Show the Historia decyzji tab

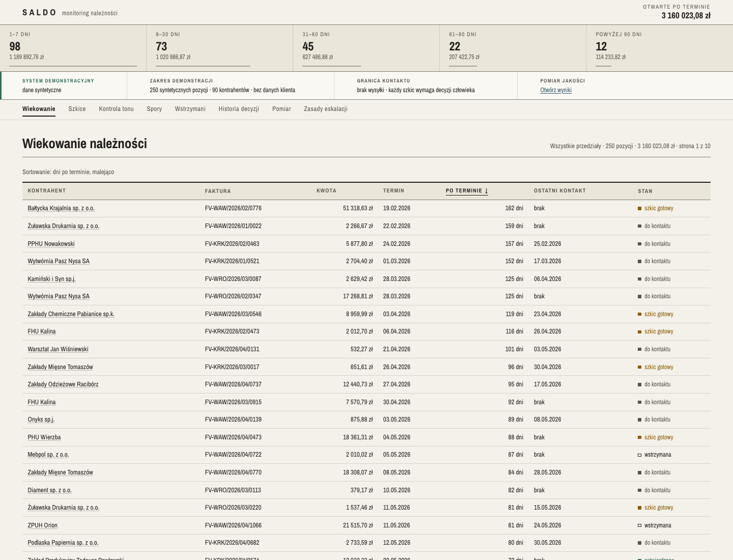click(x=239, y=109)
